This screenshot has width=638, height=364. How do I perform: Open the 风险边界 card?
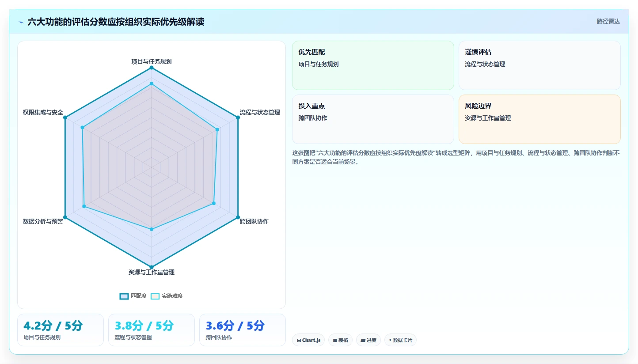point(539,119)
